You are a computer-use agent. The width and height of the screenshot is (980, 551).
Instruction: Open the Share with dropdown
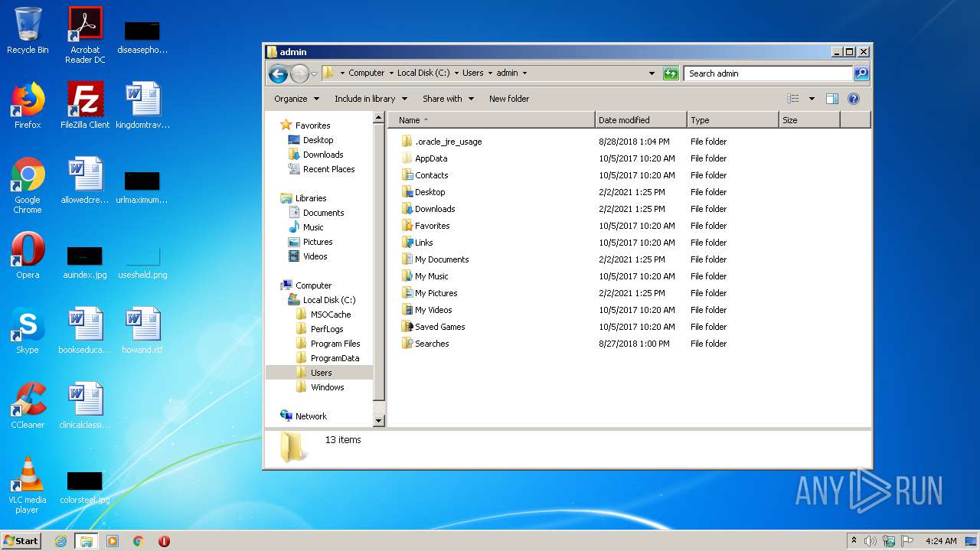[448, 99]
